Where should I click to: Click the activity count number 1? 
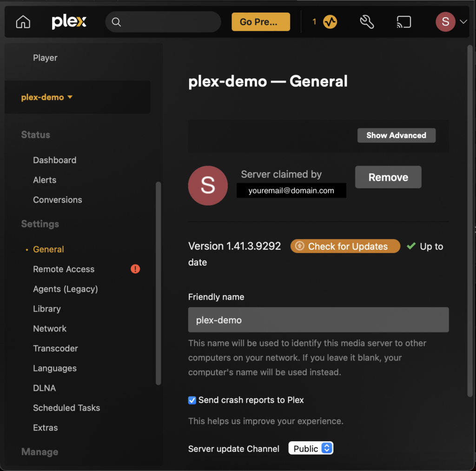[314, 22]
